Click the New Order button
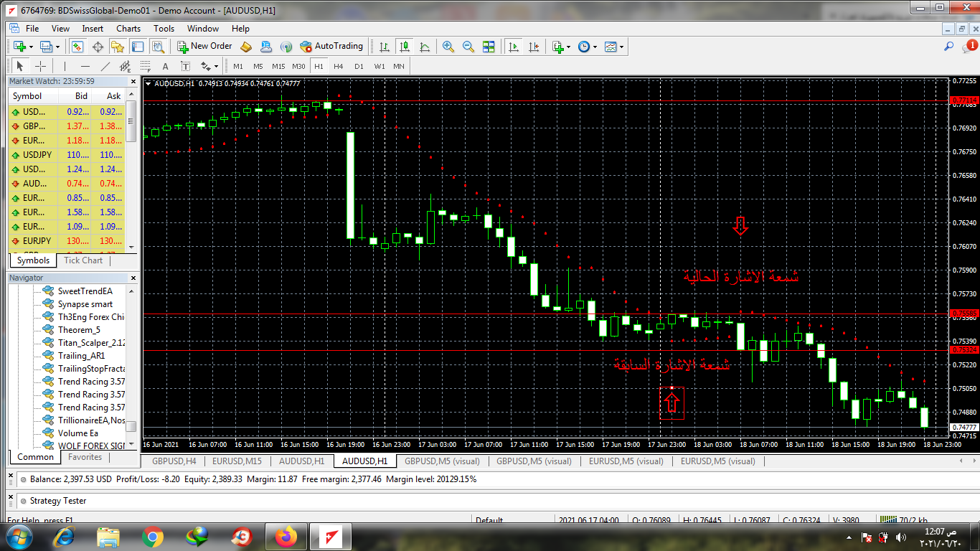 click(204, 47)
